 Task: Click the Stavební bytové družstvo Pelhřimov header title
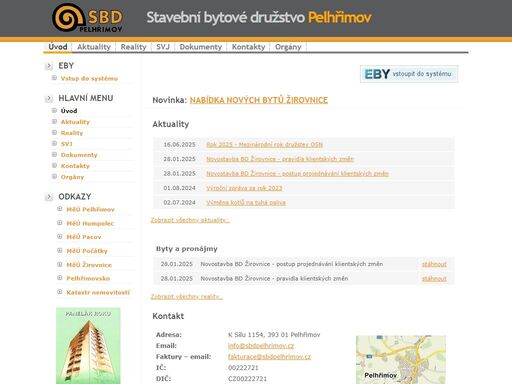[x=259, y=17]
